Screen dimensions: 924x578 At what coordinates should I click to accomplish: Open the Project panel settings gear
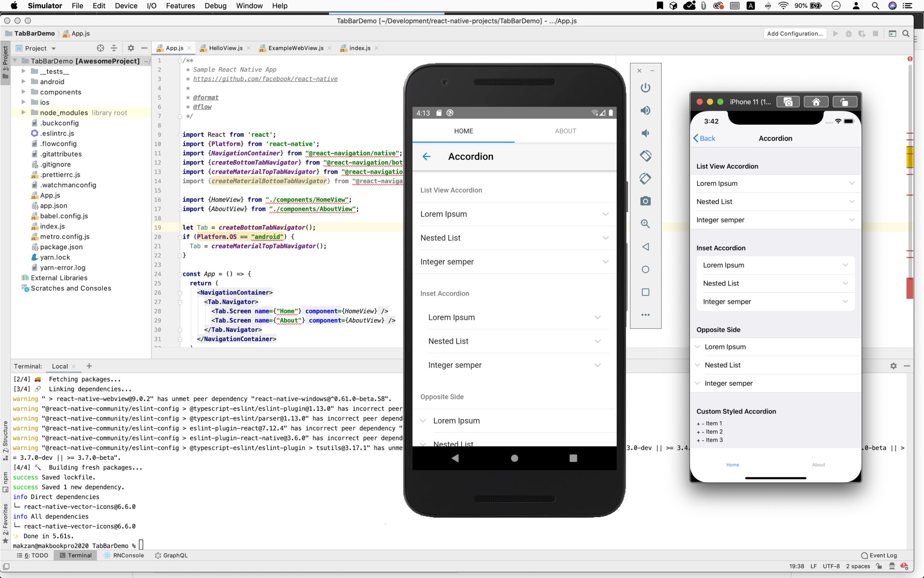(131, 48)
